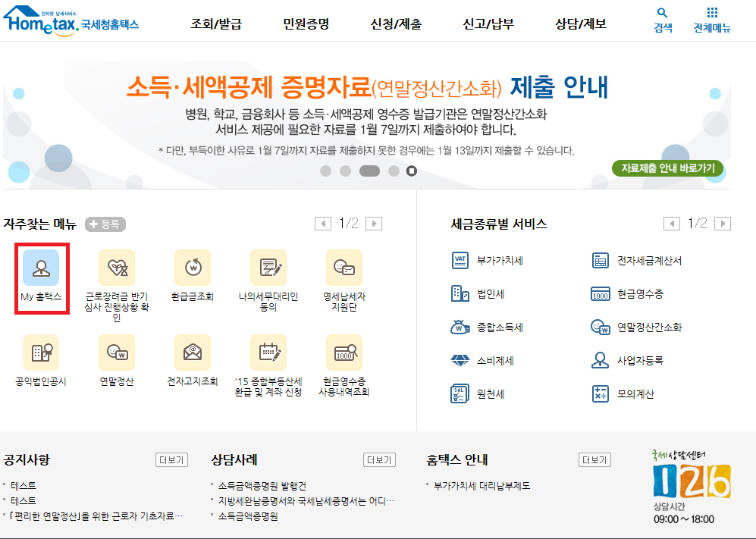Open the 부가가치세 service link
756x539 pixels.
500,261
